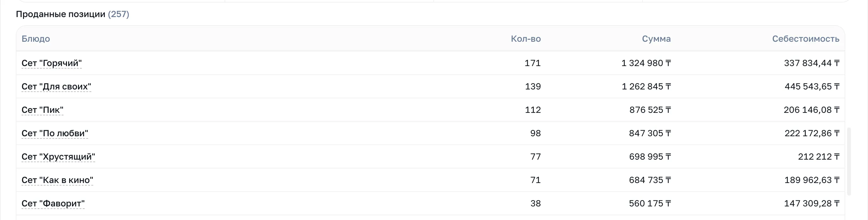This screenshot has height=220, width=868.
Task: Open the Сет "Для своих" dish link
Action: click(56, 86)
